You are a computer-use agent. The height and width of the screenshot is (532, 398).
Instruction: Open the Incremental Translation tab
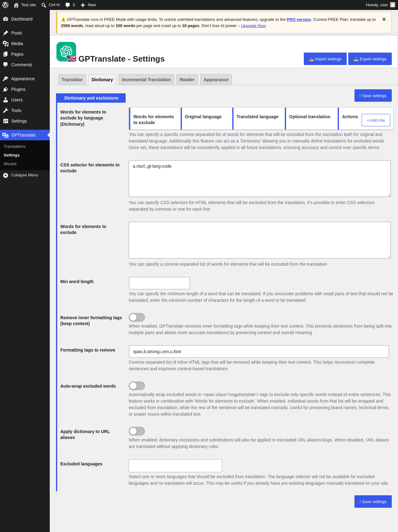click(146, 80)
